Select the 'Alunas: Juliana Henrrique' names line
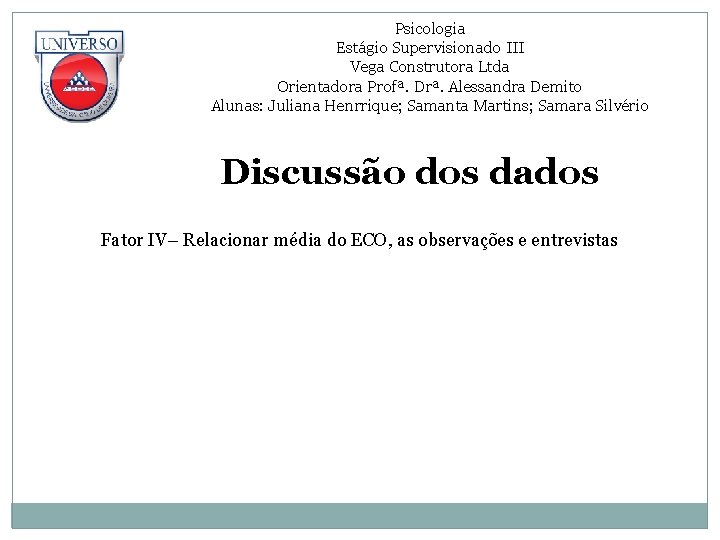This screenshot has width=720, height=540. click(430, 106)
